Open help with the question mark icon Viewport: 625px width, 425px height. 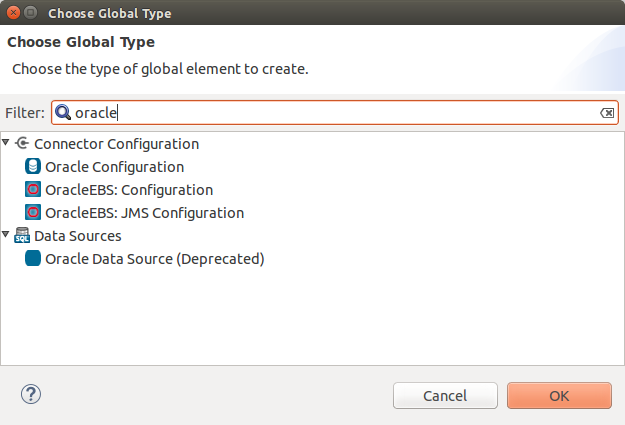(x=31, y=394)
